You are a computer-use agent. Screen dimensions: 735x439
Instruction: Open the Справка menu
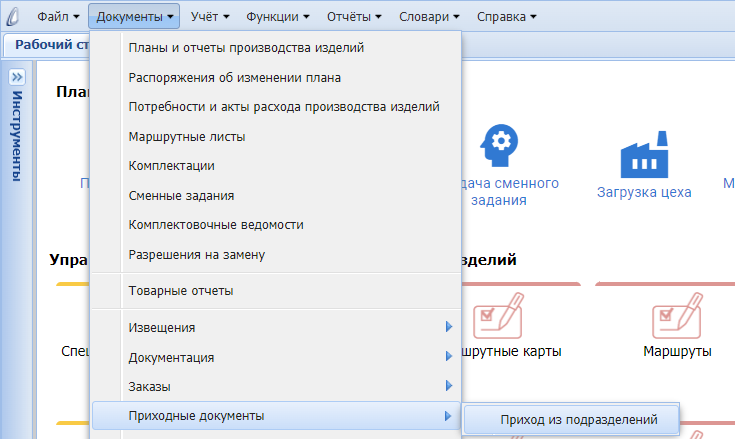pos(506,17)
